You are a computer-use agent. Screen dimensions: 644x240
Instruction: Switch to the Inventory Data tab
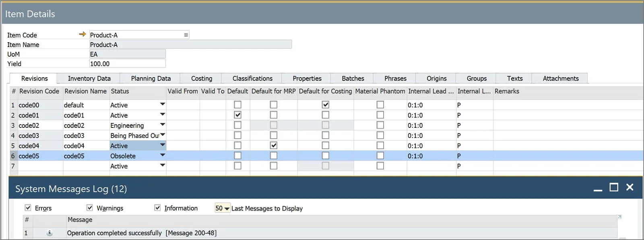tap(89, 78)
